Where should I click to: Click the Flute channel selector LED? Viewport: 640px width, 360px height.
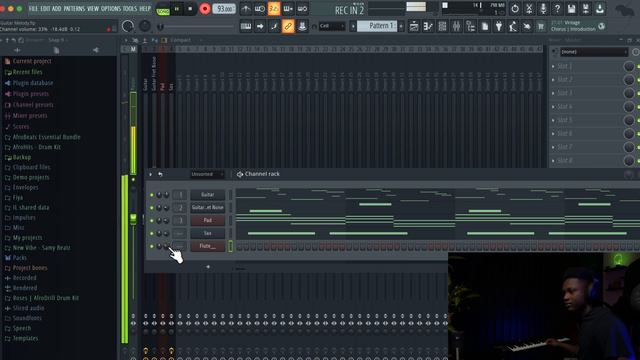point(230,246)
